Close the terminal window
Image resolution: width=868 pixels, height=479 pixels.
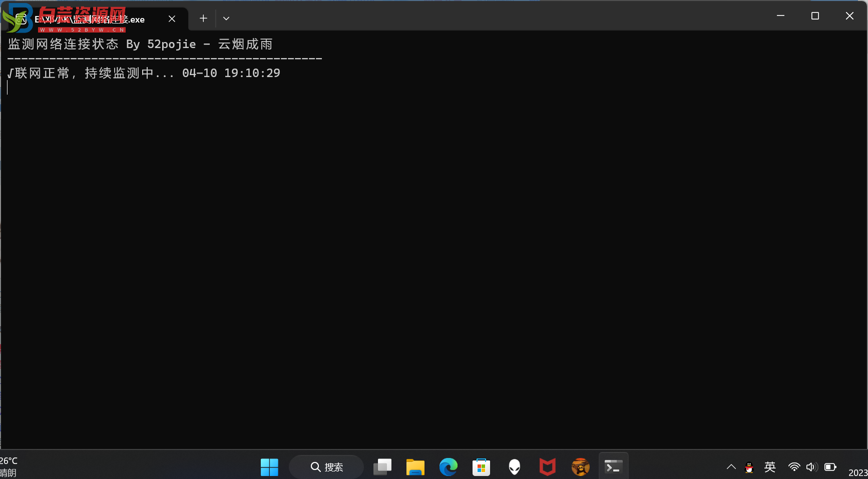(849, 16)
